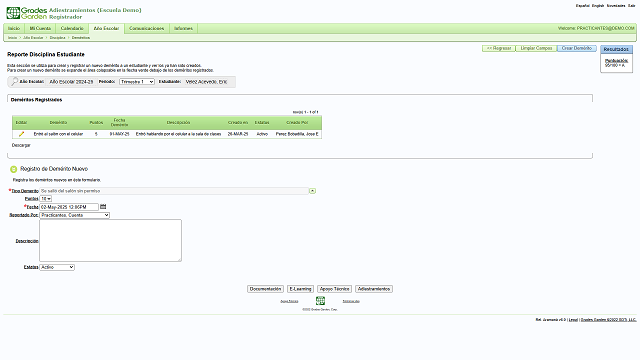Open the Informes tab
This screenshot has width=640, height=360.
point(183,29)
